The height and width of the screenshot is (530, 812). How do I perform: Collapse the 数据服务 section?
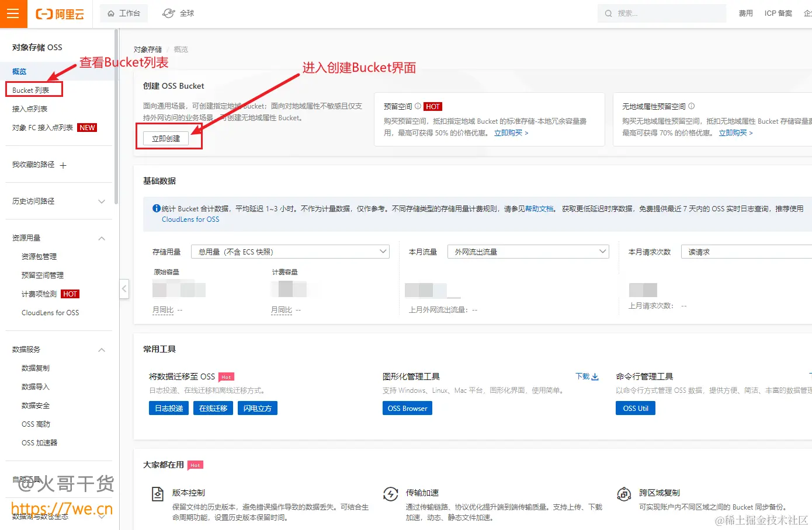pyautogui.click(x=102, y=350)
